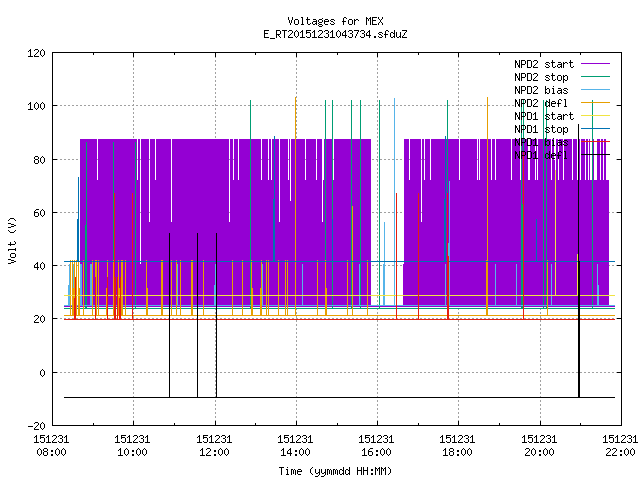Screen dimensions: 640x480
Task: Click the x-axis tick label 151231 16:00
Action: pos(376,446)
